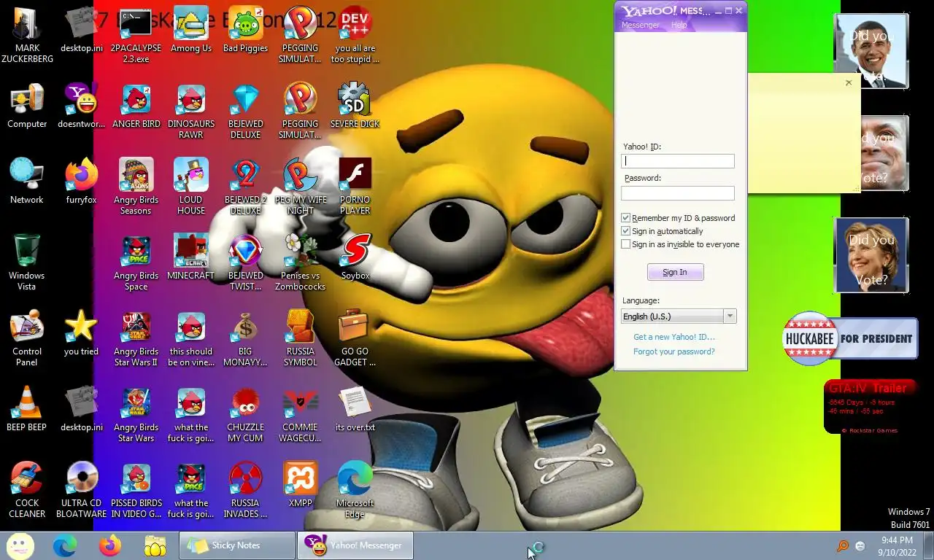Launch Firefox from the taskbar

(x=110, y=545)
